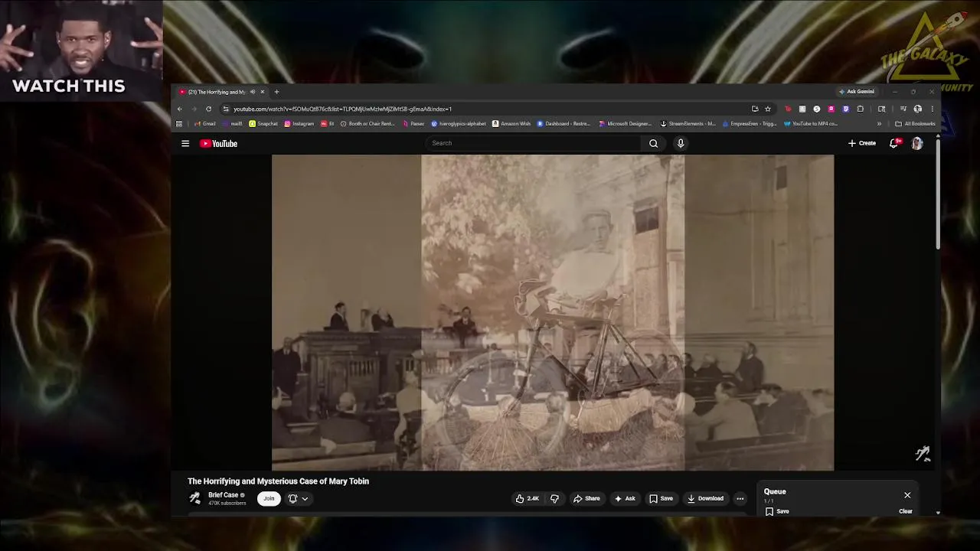Reload the page in browser toolbar
980x551 pixels.
tap(208, 109)
